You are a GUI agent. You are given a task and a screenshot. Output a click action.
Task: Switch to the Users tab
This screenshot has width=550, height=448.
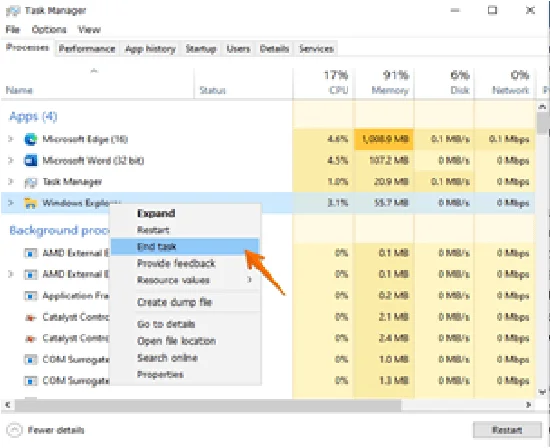pos(238,49)
